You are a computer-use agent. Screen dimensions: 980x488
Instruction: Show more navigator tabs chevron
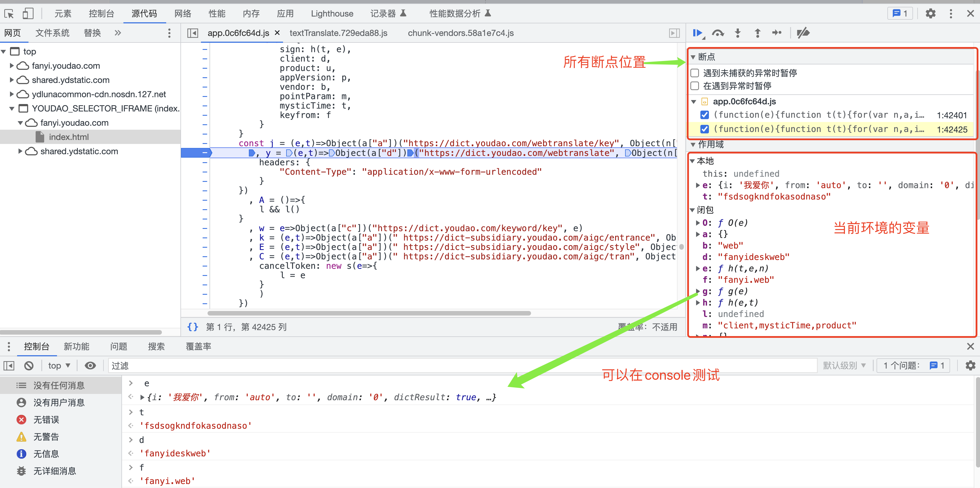[117, 33]
